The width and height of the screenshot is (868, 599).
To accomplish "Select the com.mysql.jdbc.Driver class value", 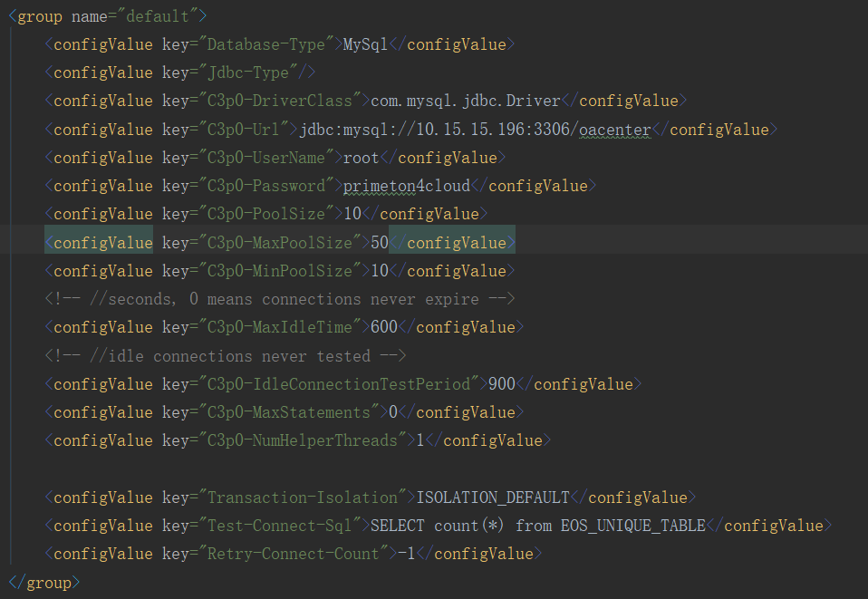I will 466,101.
